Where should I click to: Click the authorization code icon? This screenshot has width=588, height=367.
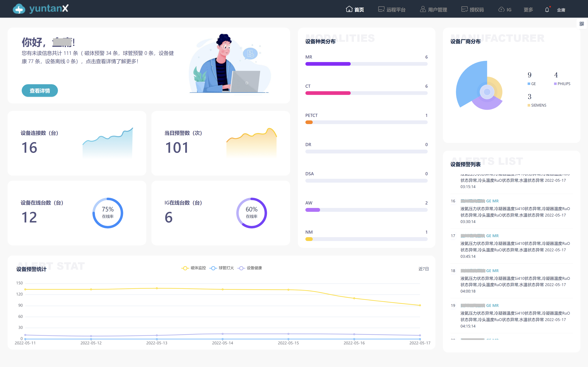point(464,9)
